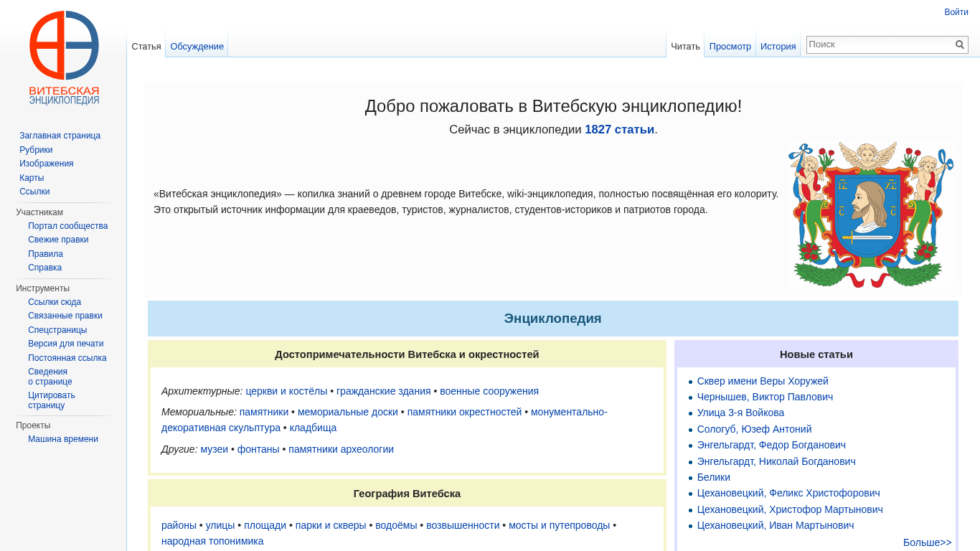This screenshot has width=980, height=551.
Task: Select the История tab
Action: [778, 47]
